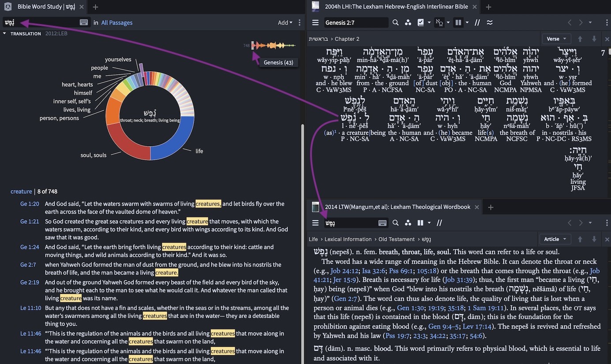Open the Bible Word Study panel kebab menu
Screen dimensions: 611x364
[x=300, y=23]
